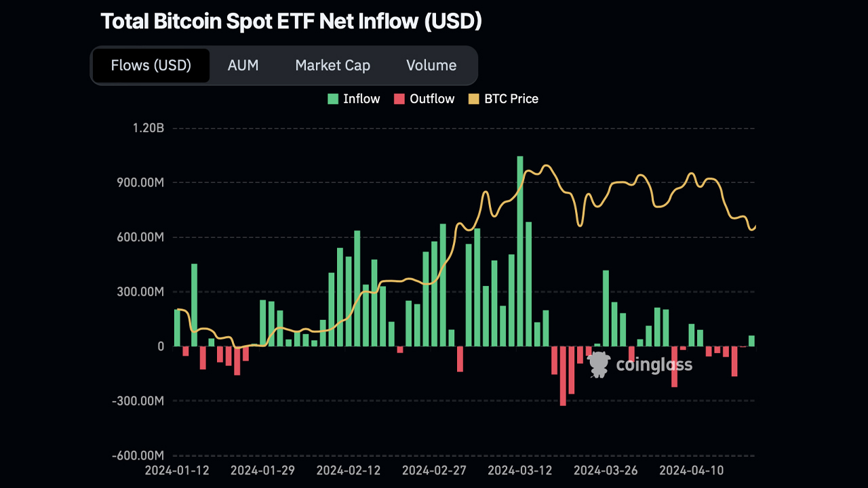Click the 2024-01-12 x-axis label
Screen dimensions: 868x488
(x=176, y=470)
